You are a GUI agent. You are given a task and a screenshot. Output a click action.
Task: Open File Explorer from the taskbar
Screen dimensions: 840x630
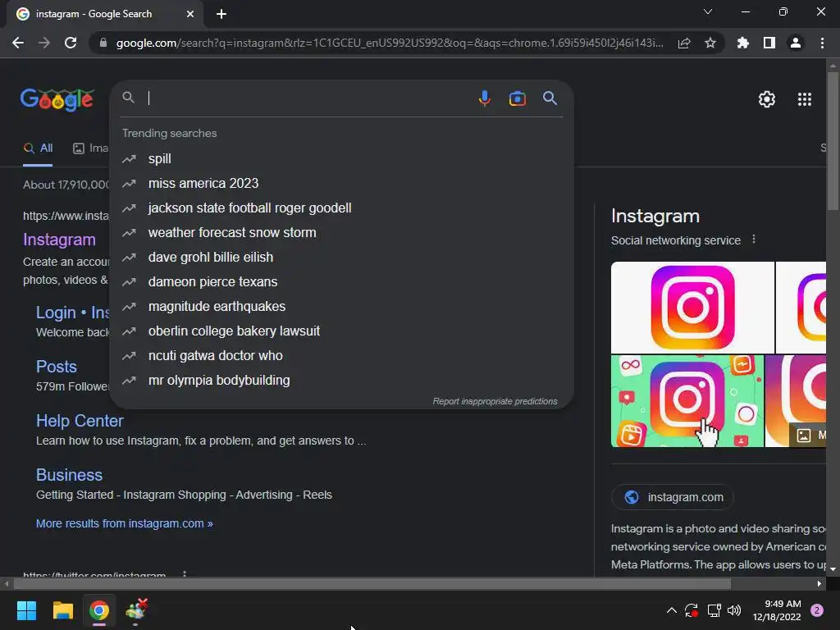coord(62,610)
